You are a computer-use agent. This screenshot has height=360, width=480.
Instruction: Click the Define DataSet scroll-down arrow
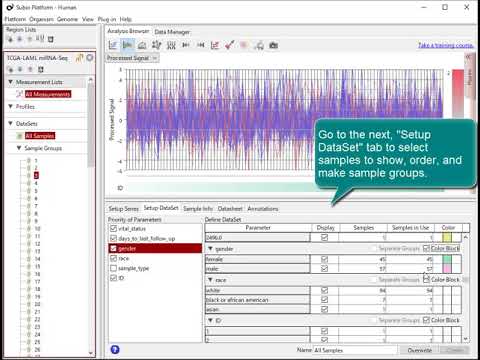click(466, 339)
